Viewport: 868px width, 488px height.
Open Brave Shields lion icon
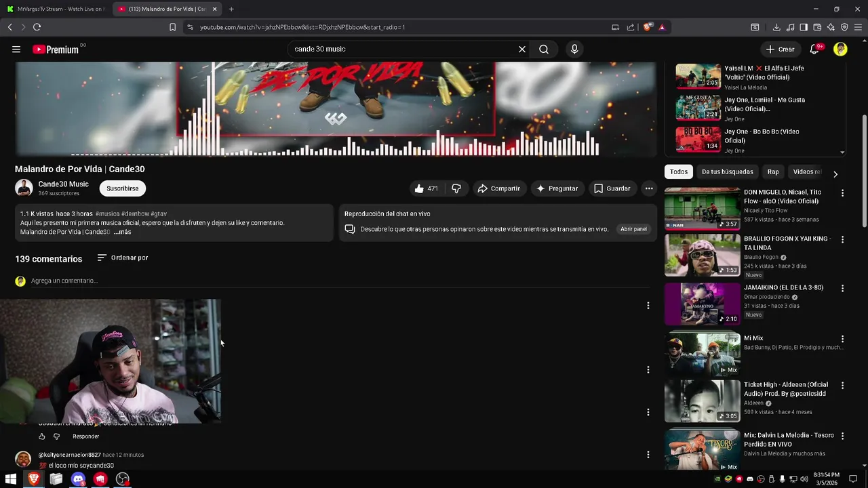(x=648, y=27)
